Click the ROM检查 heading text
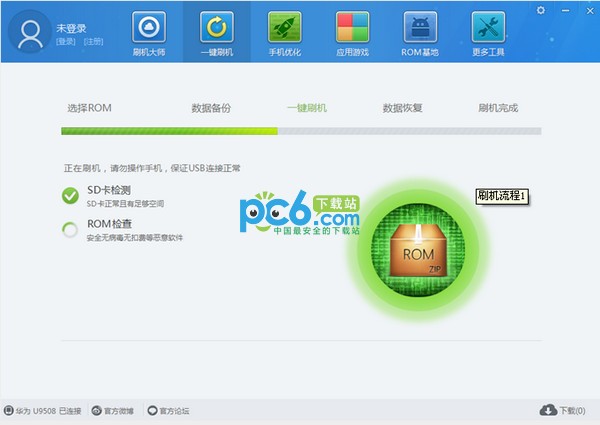600x425 pixels. pyautogui.click(x=109, y=223)
